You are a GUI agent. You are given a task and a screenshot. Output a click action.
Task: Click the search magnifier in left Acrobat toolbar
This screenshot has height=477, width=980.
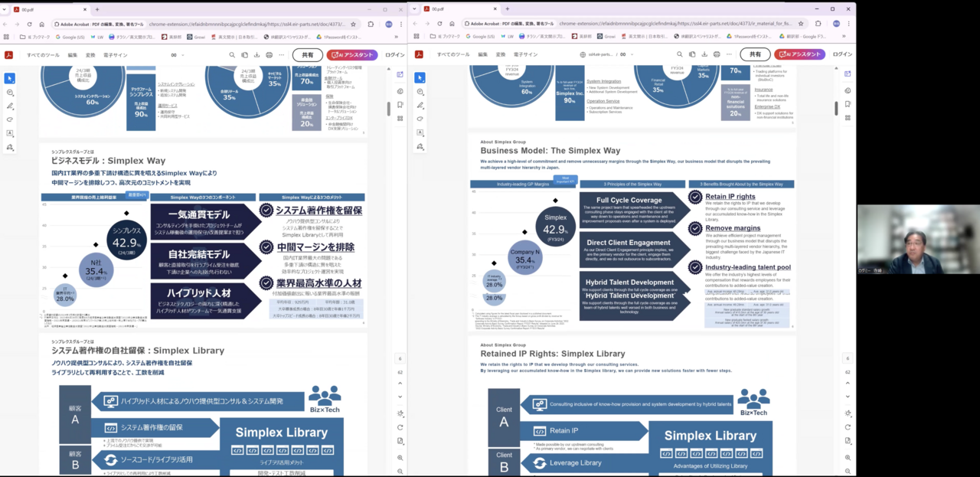[232, 55]
